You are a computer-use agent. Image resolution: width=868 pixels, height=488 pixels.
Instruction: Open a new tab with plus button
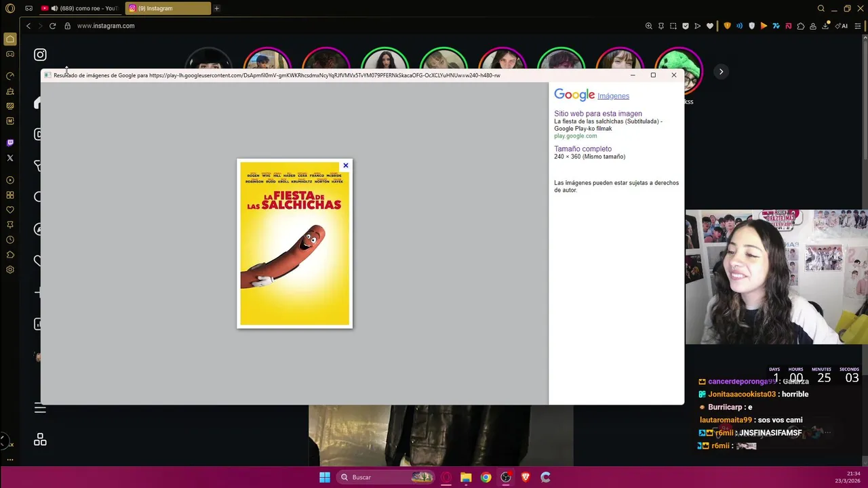[216, 8]
